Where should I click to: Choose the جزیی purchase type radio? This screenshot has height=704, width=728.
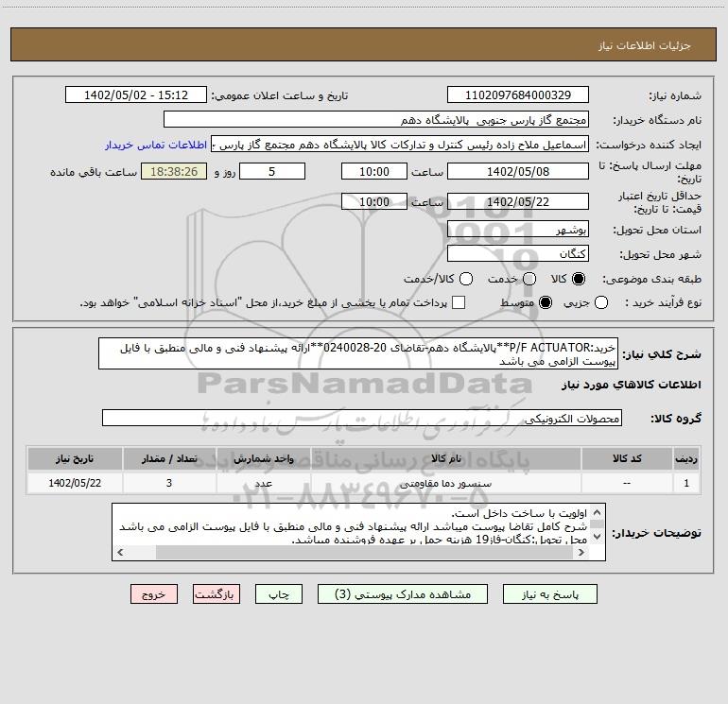[601, 302]
